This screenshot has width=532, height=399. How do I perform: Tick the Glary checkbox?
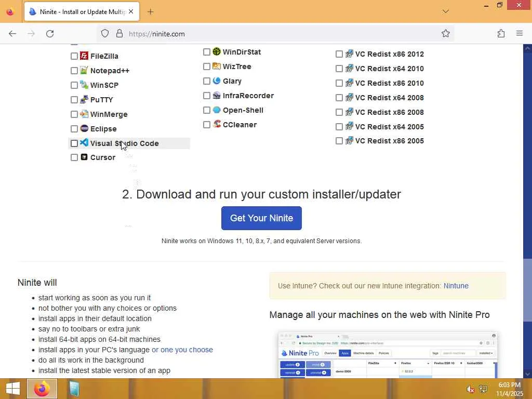point(207,81)
